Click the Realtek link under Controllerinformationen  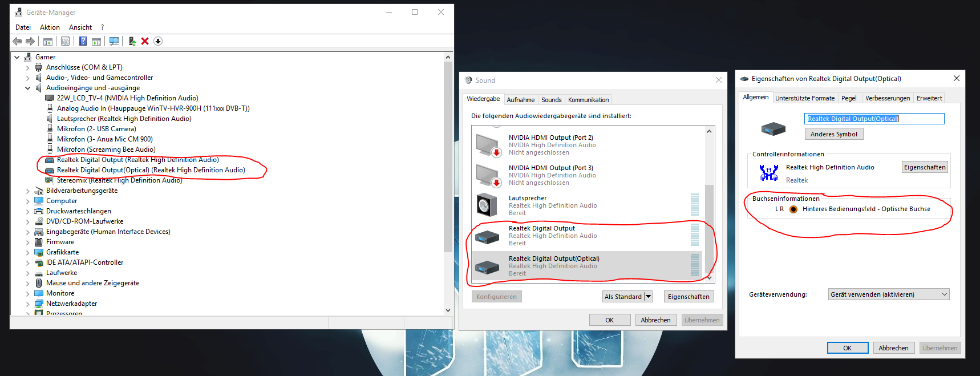(796, 180)
